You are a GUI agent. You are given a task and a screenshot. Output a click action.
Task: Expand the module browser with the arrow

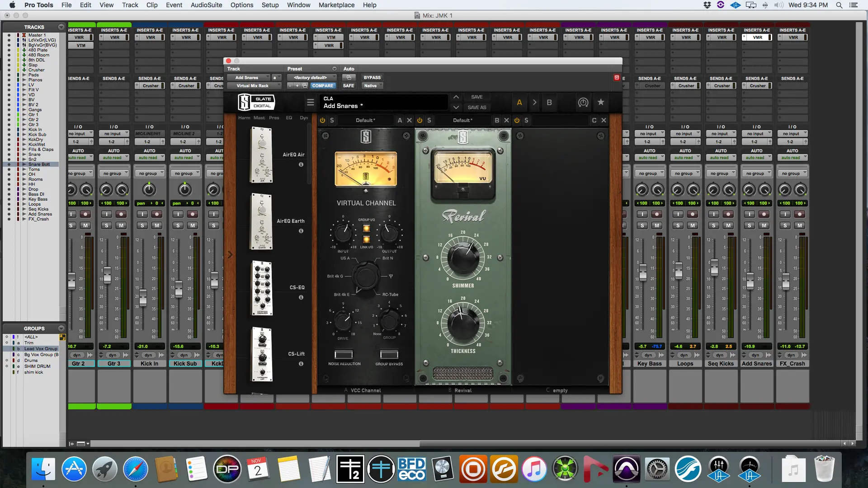[x=230, y=254]
